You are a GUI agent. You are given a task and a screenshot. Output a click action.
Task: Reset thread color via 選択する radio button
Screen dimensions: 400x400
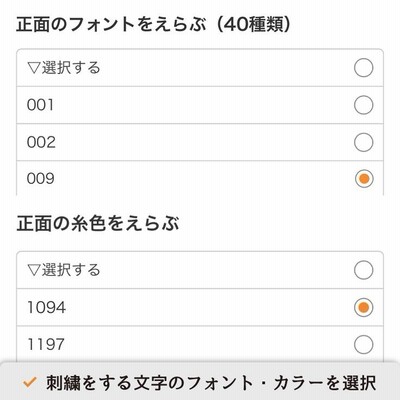pos(363,270)
